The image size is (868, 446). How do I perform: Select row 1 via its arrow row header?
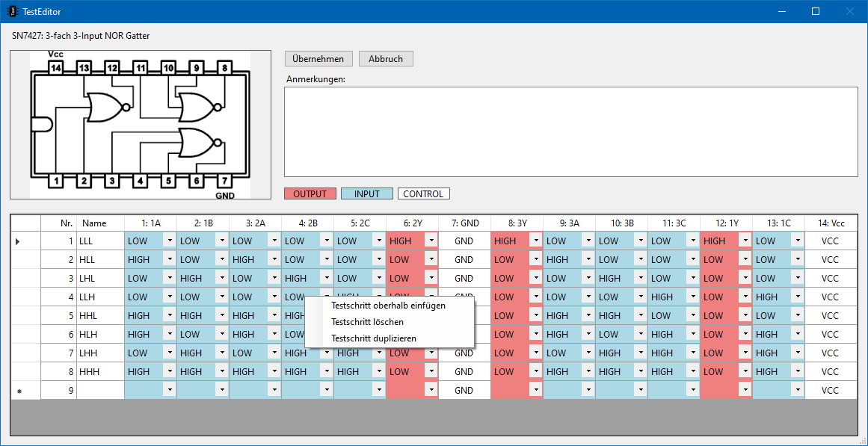(x=25, y=241)
